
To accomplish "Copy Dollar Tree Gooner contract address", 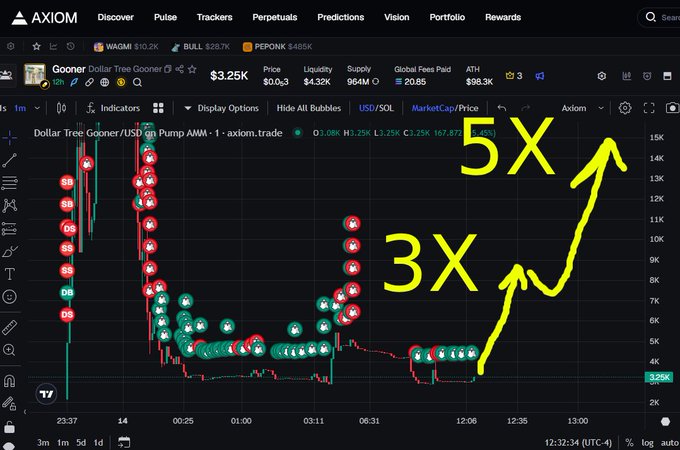I will pos(168,69).
